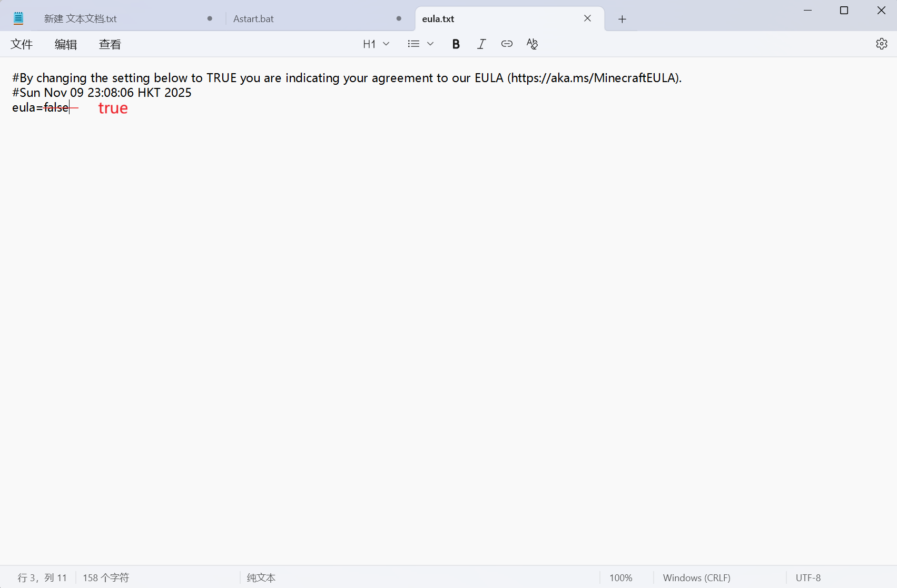Click the clear formatting icon

point(532,44)
